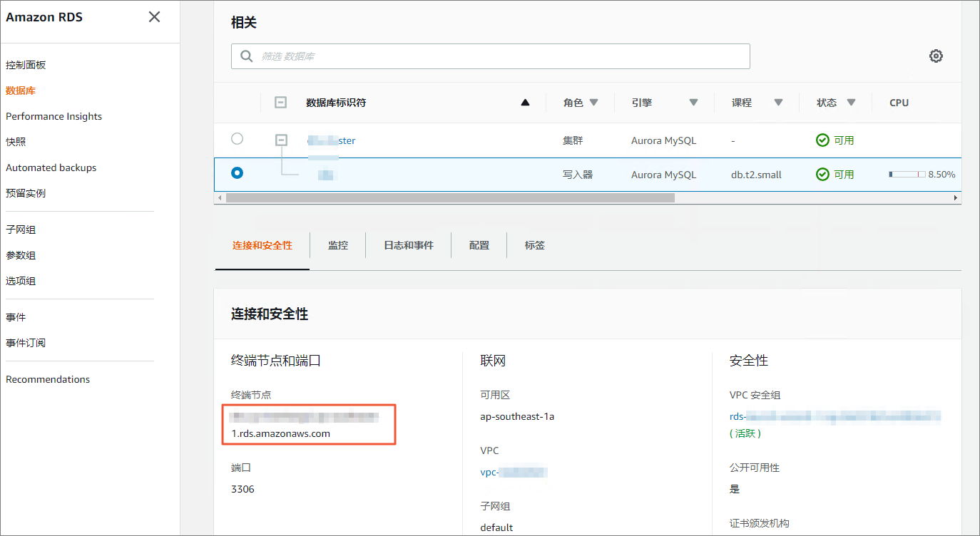
Task: Click the ( 活跃 ) security group status
Action: 745,433
